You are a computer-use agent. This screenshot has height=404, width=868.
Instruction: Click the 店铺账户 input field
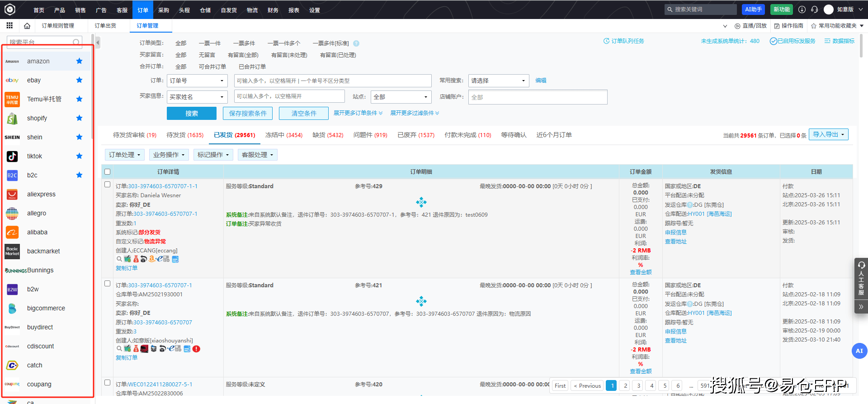coord(538,97)
